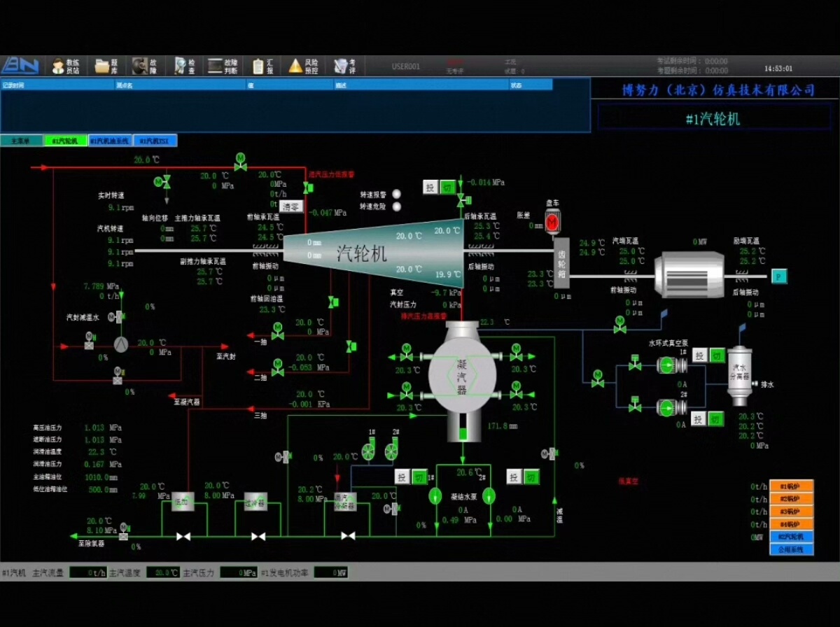Open the 故障 fault toolbar icon
Viewport: 840px width, 627px height.
[145, 66]
